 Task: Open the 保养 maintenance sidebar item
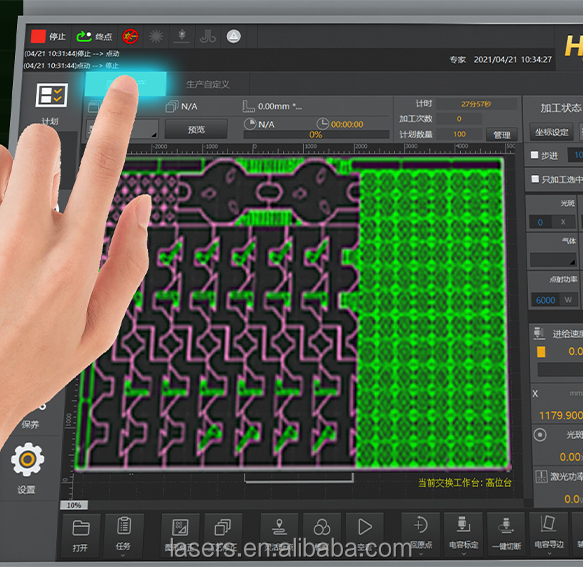point(30,424)
